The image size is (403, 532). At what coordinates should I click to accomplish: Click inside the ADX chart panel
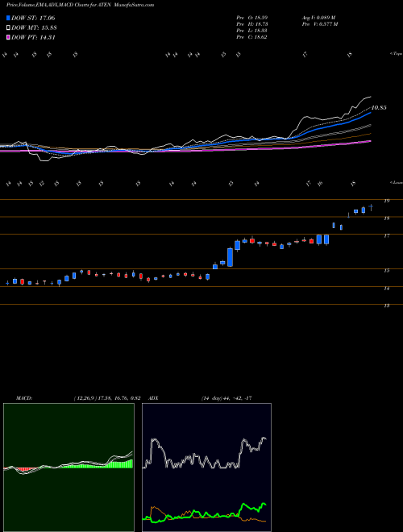(x=206, y=468)
